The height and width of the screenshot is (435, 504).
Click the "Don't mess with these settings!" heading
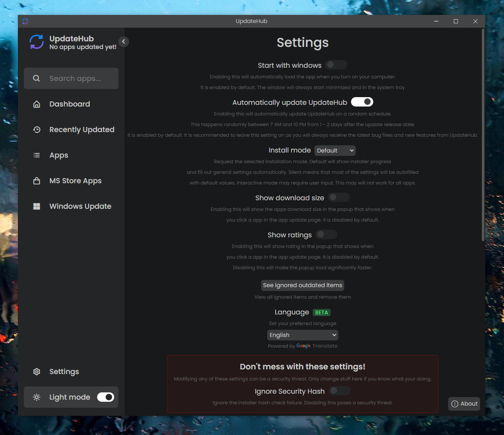point(302,366)
